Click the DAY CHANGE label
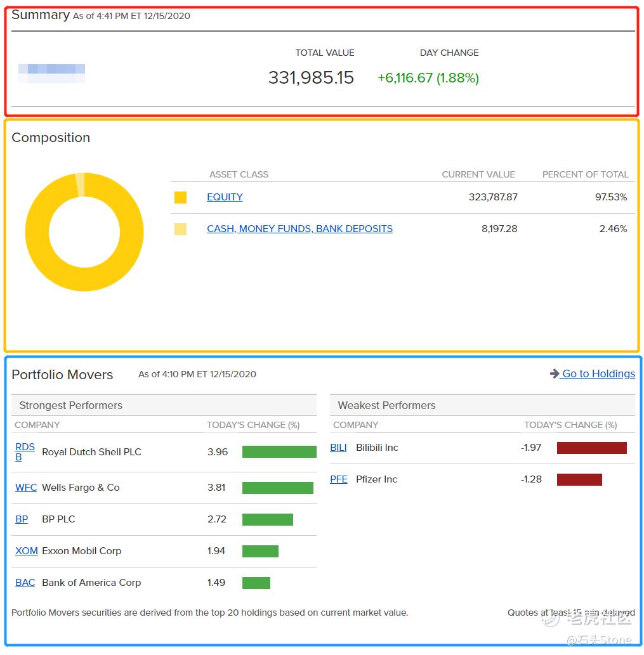644x655 pixels. click(449, 53)
